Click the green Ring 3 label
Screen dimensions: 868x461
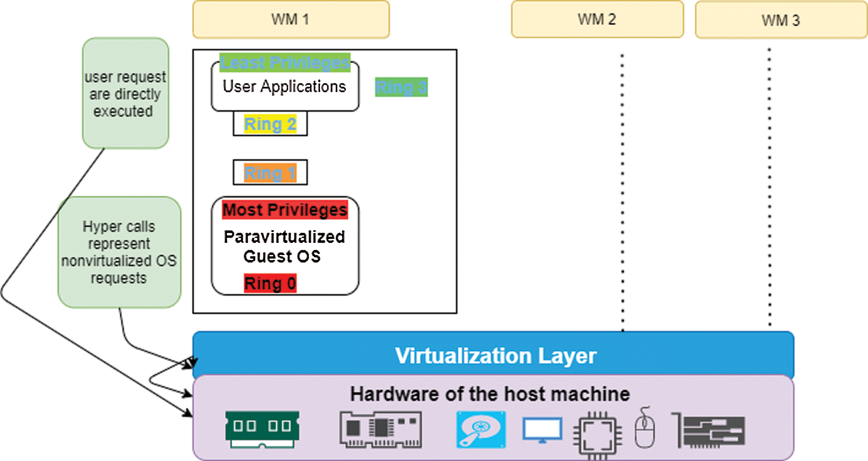(401, 87)
